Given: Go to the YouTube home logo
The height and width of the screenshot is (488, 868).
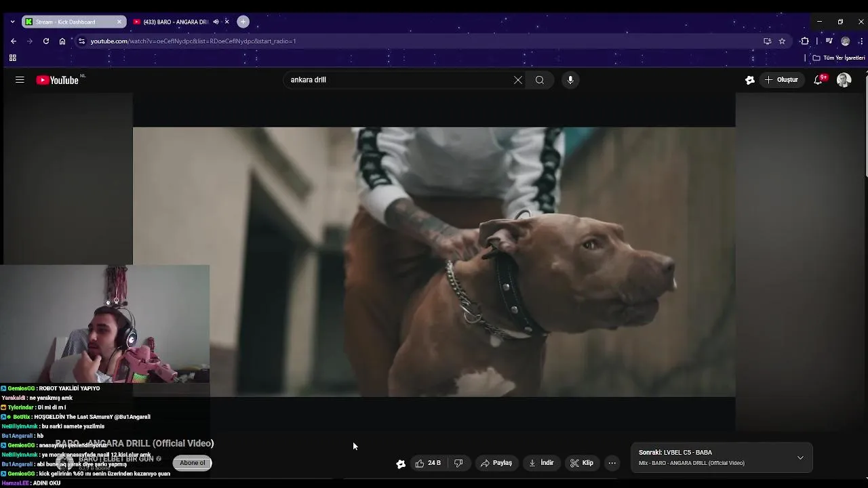Looking at the screenshot, I should [x=58, y=80].
